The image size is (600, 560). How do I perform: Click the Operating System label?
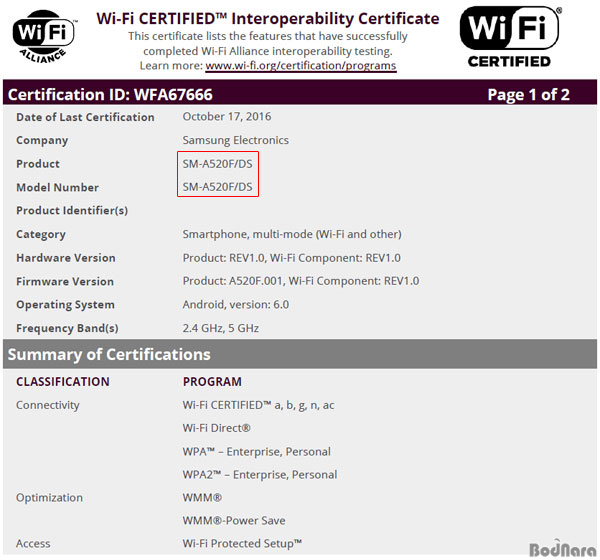pyautogui.click(x=65, y=305)
